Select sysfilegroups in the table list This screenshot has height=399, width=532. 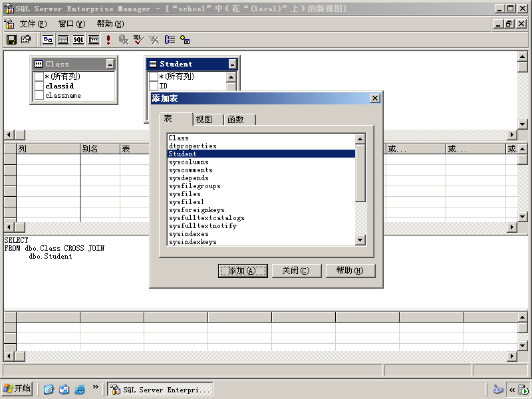261,186
